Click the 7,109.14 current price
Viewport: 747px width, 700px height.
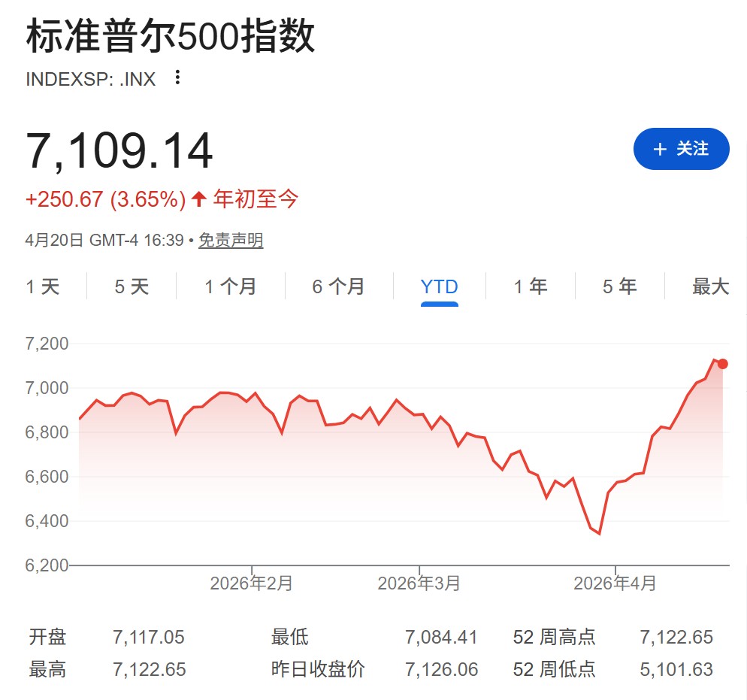click(119, 151)
